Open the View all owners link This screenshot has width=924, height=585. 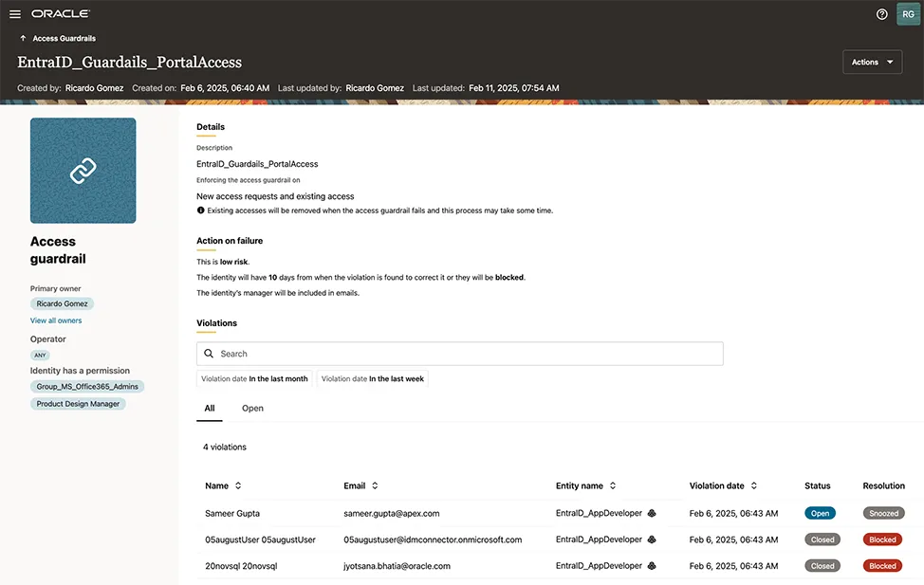56,320
